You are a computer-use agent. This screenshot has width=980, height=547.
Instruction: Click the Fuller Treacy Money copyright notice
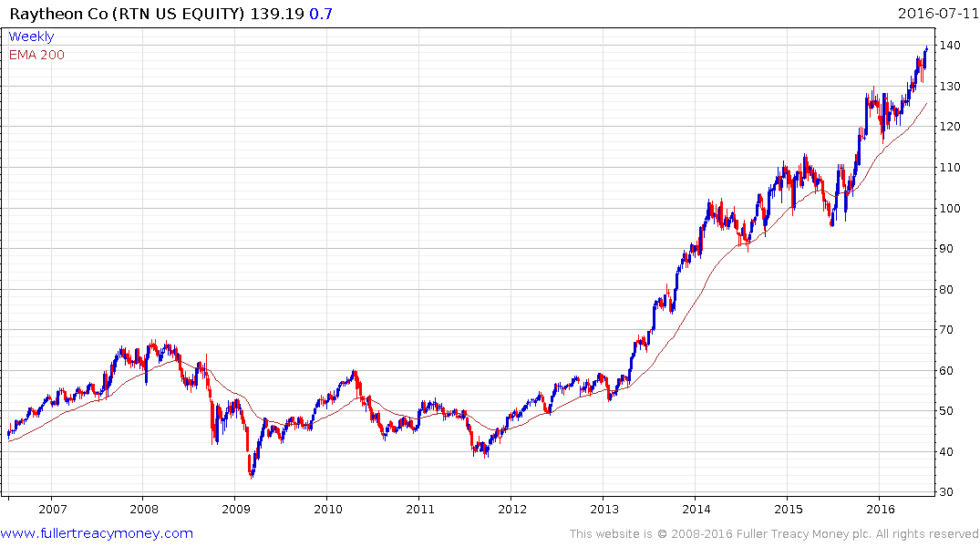[774, 534]
